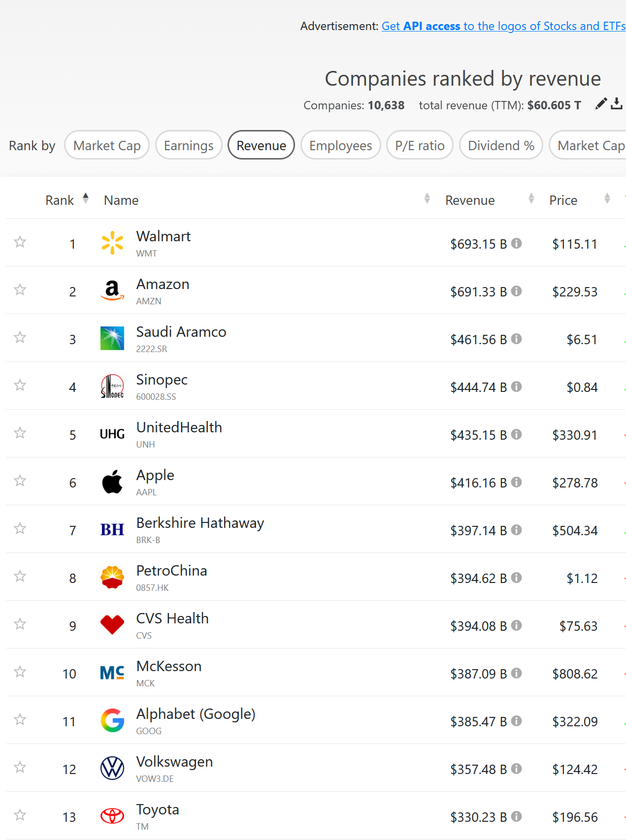
Task: Sort table using Name column arrows
Action: 427,198
